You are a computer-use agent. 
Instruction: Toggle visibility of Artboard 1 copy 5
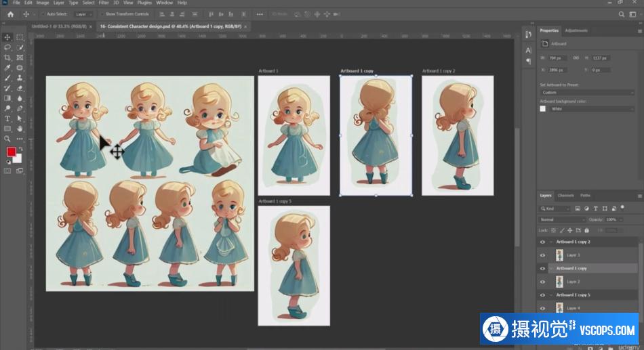click(x=542, y=295)
